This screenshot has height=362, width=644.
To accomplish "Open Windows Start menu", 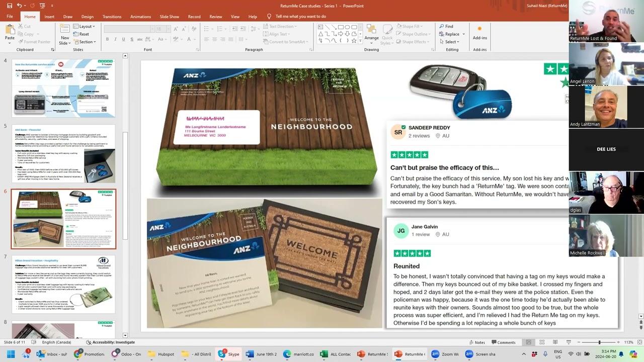I will click(x=11, y=354).
